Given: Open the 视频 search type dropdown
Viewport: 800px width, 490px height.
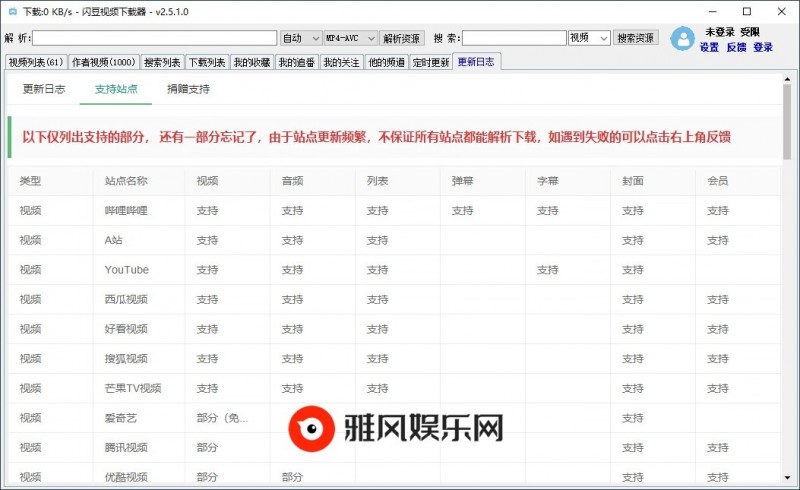Looking at the screenshot, I should (589, 38).
